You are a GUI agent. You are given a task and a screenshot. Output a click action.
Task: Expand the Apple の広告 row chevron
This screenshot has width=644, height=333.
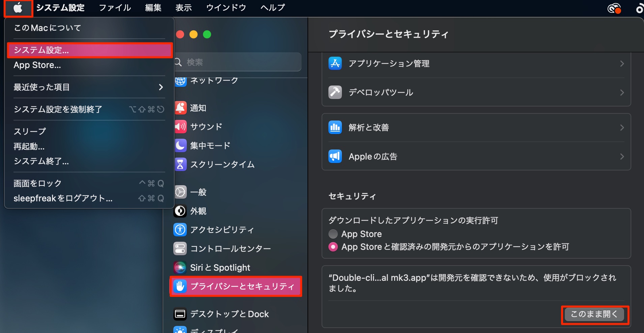click(622, 156)
